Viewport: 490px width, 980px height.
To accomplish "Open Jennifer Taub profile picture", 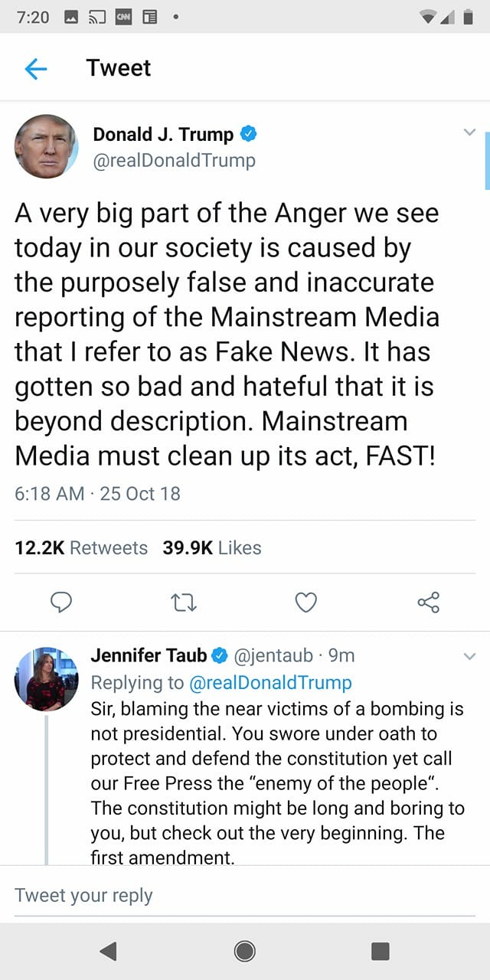I will tap(47, 678).
